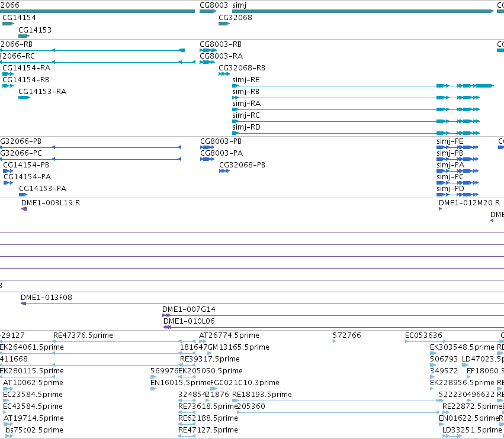Select transcript CG8003-RA
Viewport: 504px width, 439px height.
(221, 56)
